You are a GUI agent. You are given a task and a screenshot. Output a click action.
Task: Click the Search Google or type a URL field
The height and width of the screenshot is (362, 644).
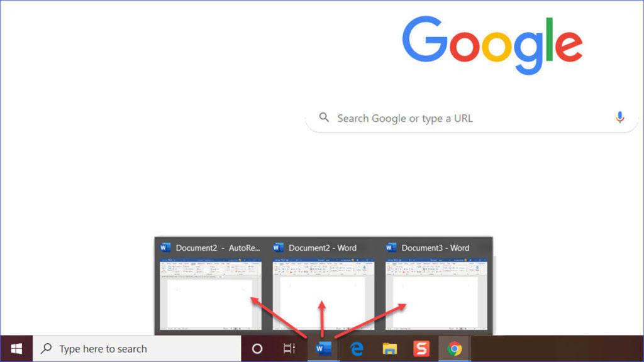click(x=472, y=118)
